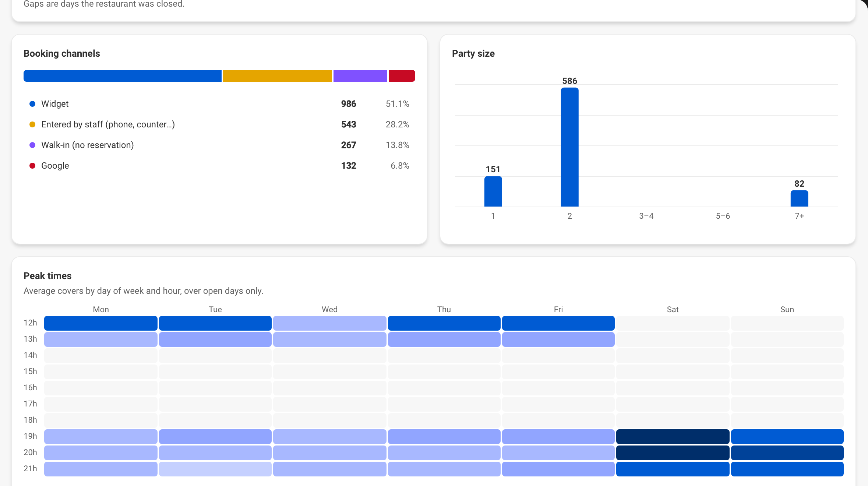Click Monday 12h heatmap cell

pyautogui.click(x=101, y=323)
